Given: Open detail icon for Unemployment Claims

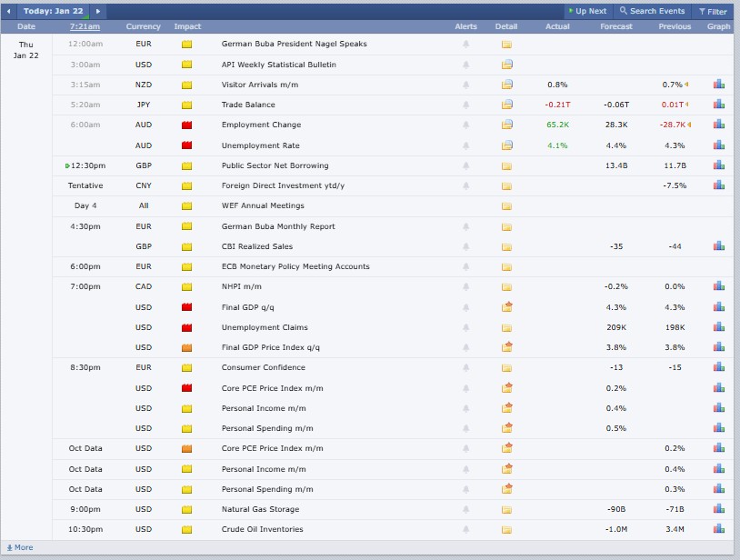Looking at the screenshot, I should point(506,327).
